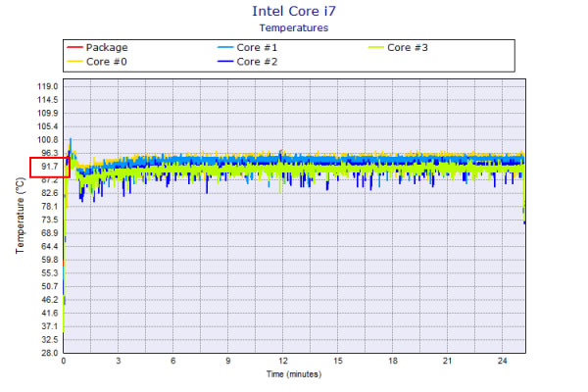Click the Core #0 legend entry
The height and width of the screenshot is (392, 588).
pos(97,62)
